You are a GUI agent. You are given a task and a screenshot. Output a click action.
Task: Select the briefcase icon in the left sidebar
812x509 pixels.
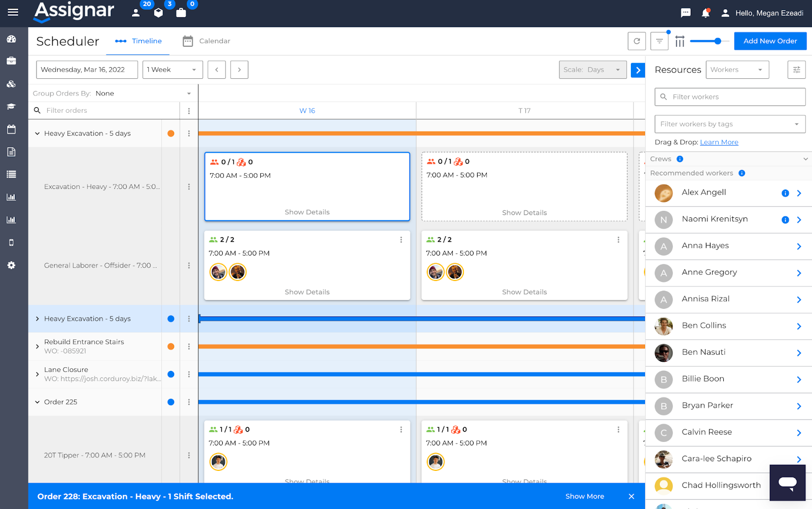[11, 61]
